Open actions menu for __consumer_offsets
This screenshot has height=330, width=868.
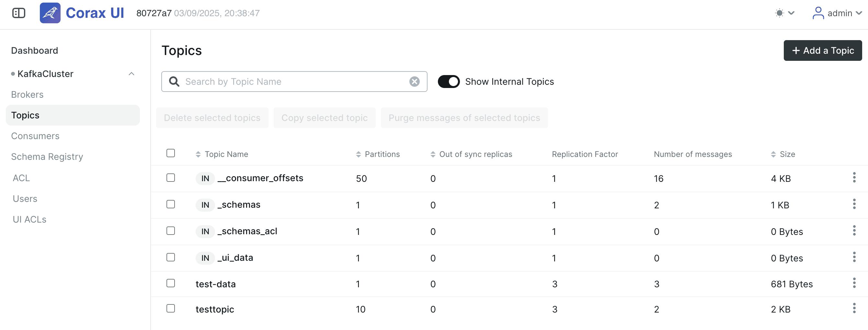point(854,178)
